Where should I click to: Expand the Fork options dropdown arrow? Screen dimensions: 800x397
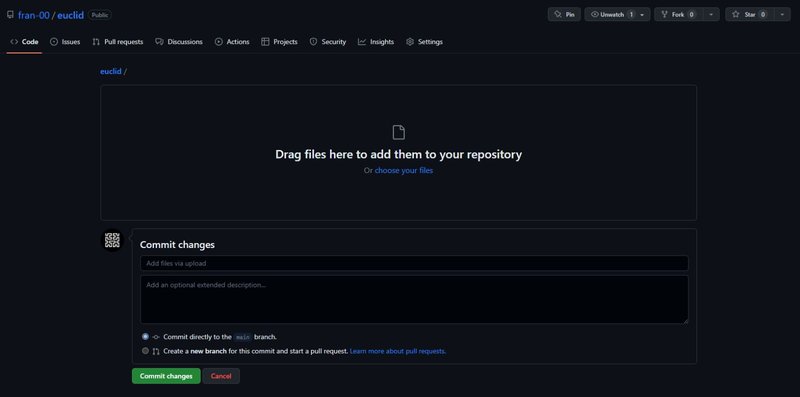point(711,14)
